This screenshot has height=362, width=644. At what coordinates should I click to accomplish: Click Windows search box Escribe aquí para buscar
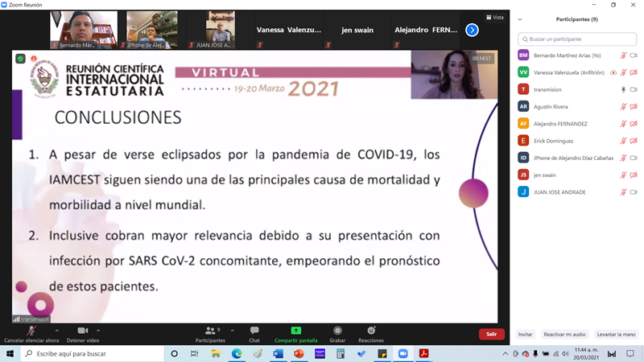(x=92, y=353)
